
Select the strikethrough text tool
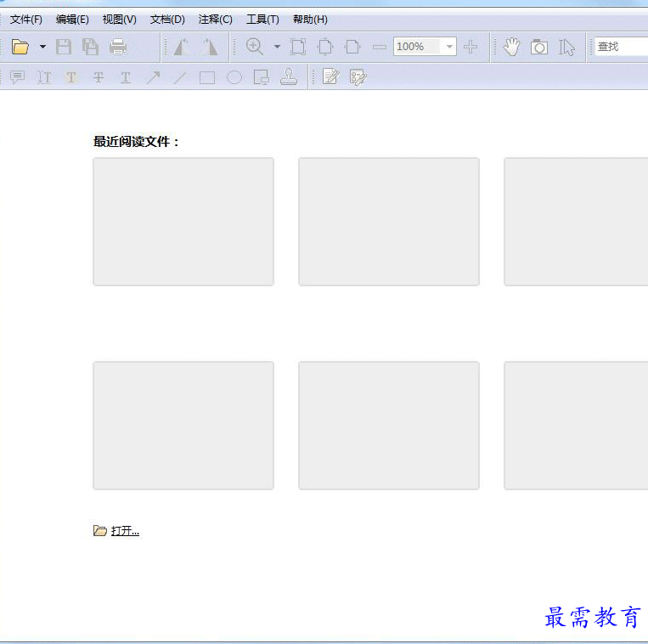click(x=99, y=77)
